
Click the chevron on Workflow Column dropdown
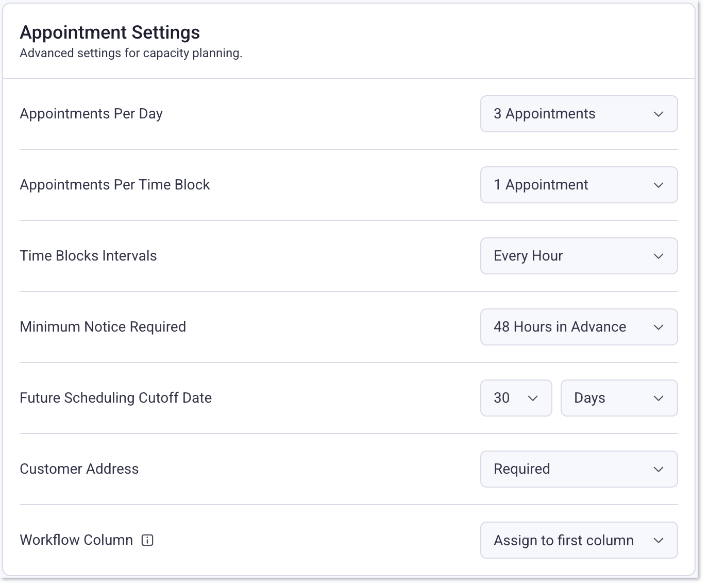658,540
